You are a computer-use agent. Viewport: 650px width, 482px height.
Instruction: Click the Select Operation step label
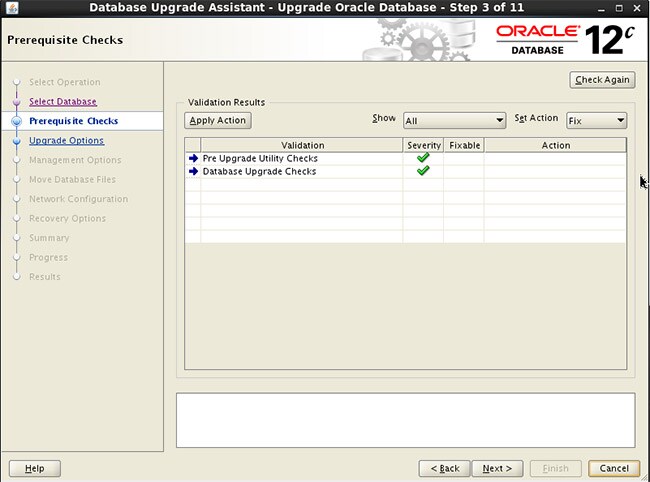65,82
